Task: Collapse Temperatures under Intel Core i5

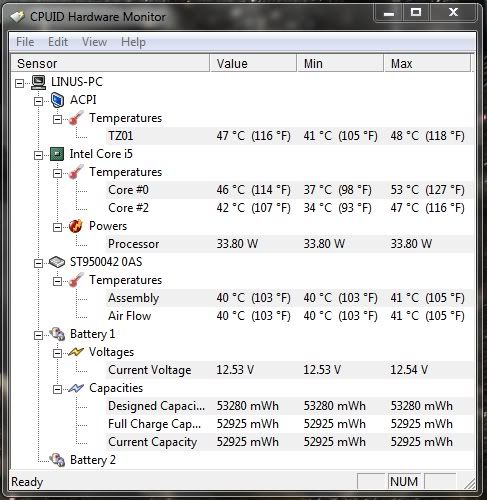Action: [58, 173]
